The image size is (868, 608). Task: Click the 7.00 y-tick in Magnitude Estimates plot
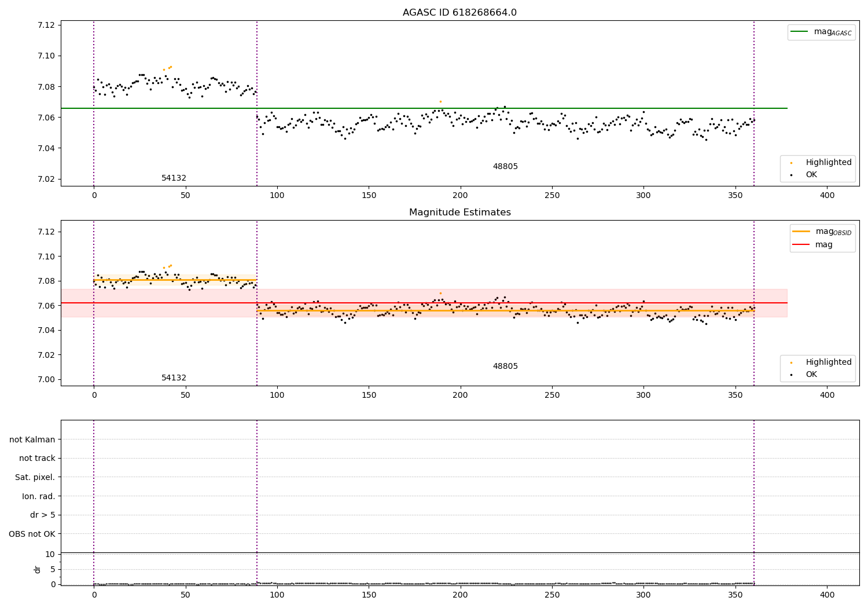pos(45,379)
